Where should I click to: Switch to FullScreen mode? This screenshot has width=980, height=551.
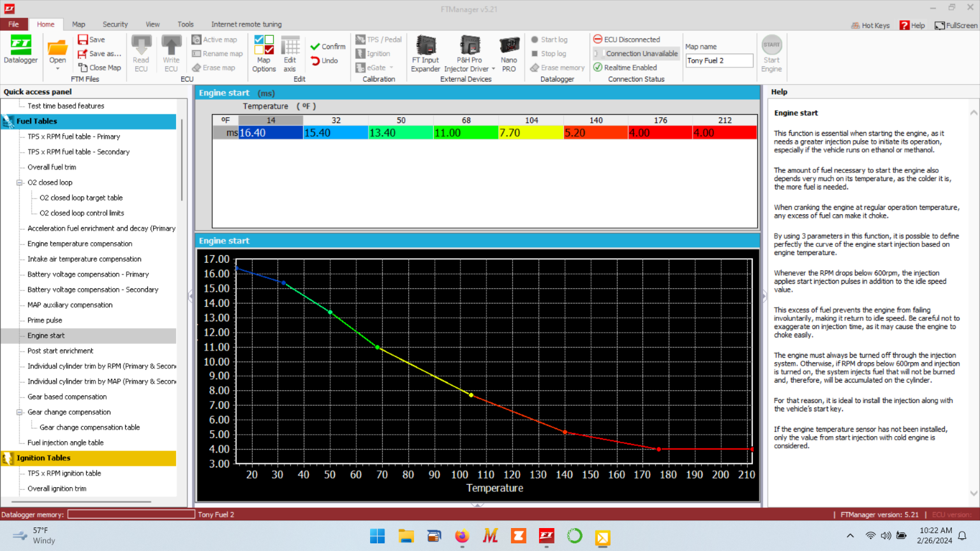pyautogui.click(x=956, y=26)
